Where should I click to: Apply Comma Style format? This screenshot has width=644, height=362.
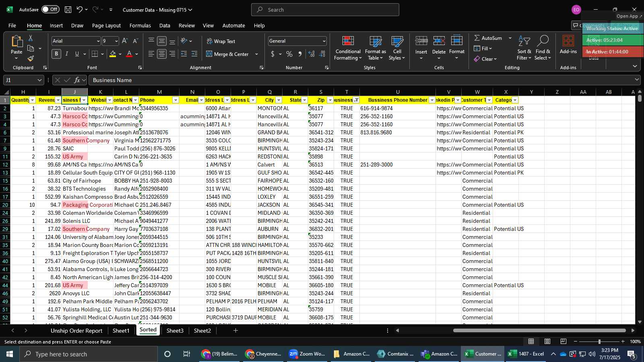[x=300, y=54]
